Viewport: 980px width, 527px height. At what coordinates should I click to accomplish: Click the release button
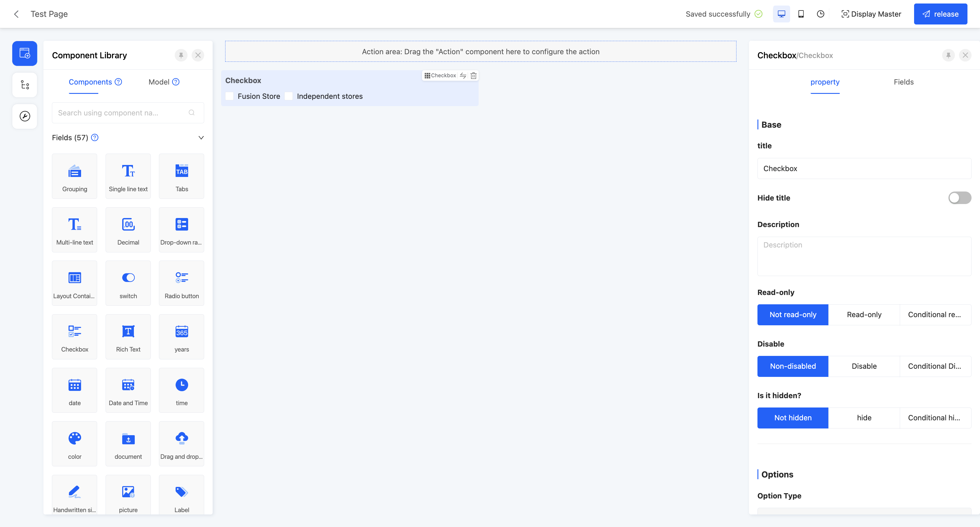pos(940,14)
